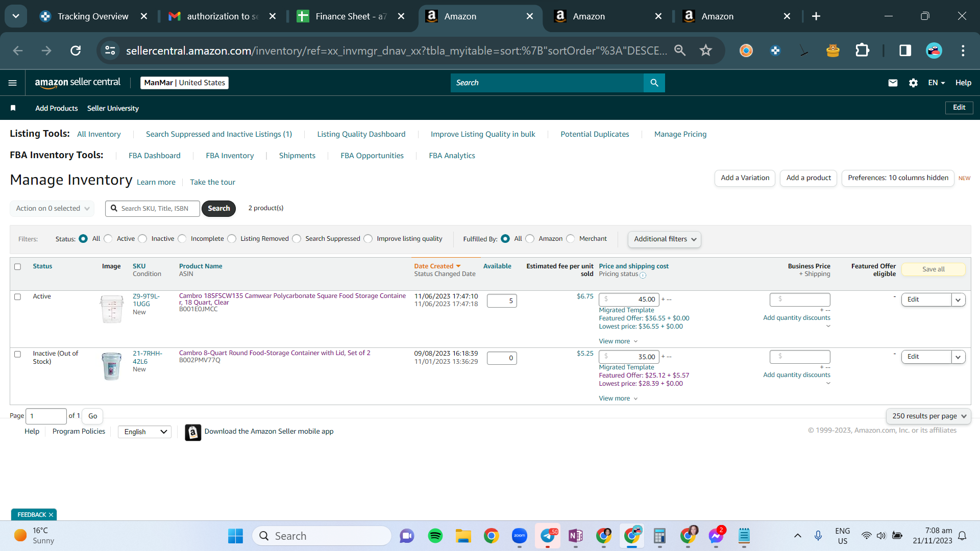Click the pricing status info icon
Screen dimensions: 980x551
coord(643,275)
